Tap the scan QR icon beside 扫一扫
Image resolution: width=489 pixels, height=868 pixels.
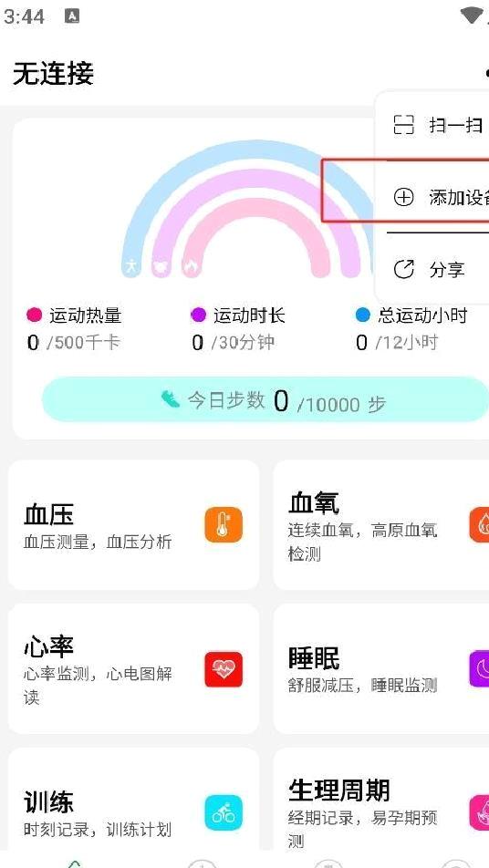(x=404, y=125)
